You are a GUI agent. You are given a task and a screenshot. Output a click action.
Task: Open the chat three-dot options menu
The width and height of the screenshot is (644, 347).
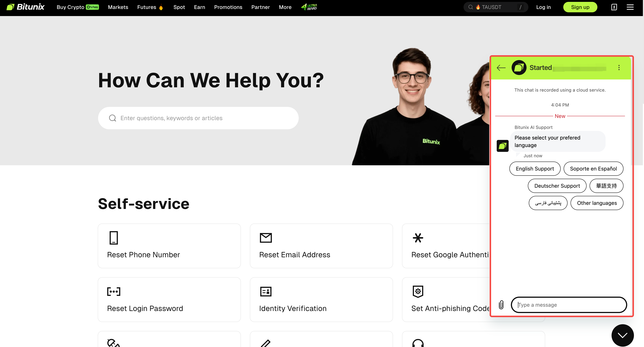point(619,68)
